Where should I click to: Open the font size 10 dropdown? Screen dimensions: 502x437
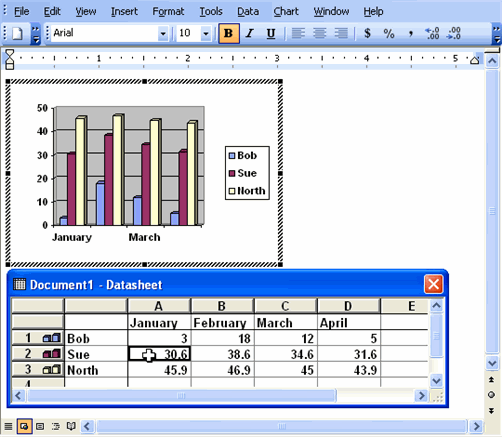point(206,34)
